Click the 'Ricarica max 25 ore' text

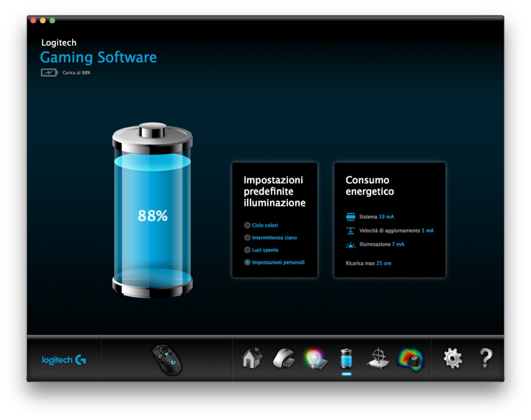[369, 263]
